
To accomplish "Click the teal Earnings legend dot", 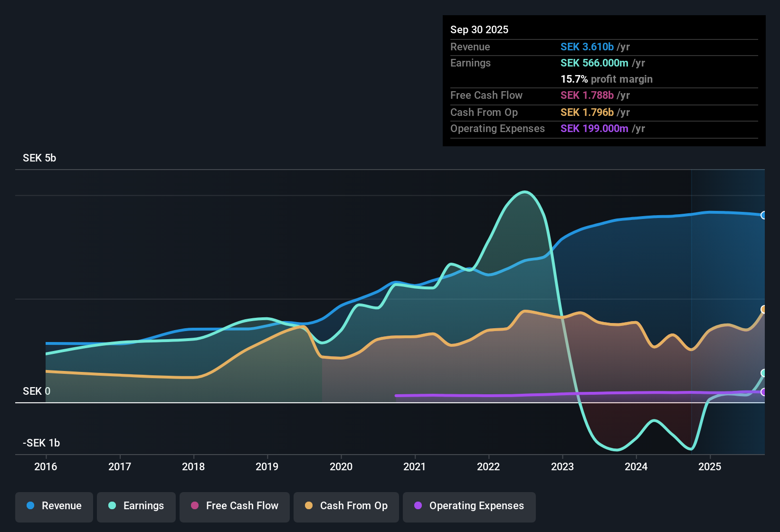I will [x=112, y=506].
